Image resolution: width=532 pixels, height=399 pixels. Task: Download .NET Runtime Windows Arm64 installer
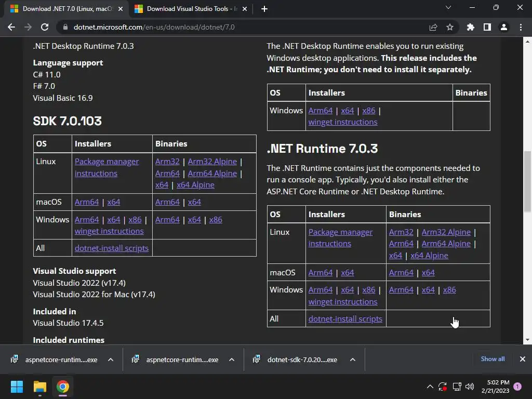coord(321,290)
